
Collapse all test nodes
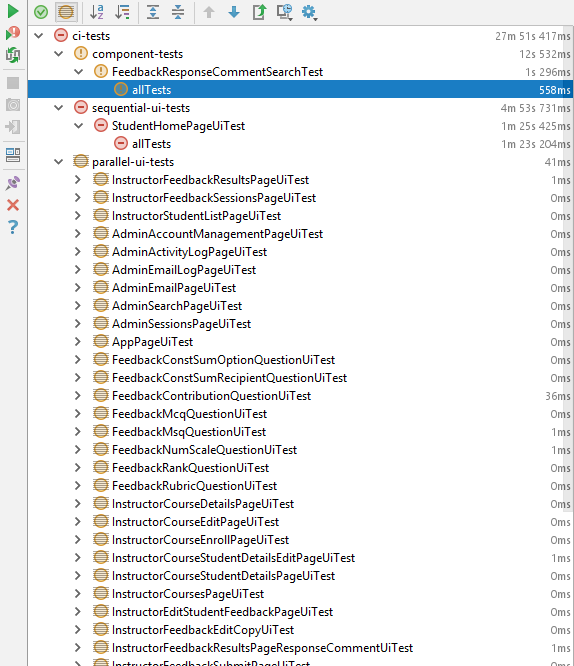click(x=178, y=12)
